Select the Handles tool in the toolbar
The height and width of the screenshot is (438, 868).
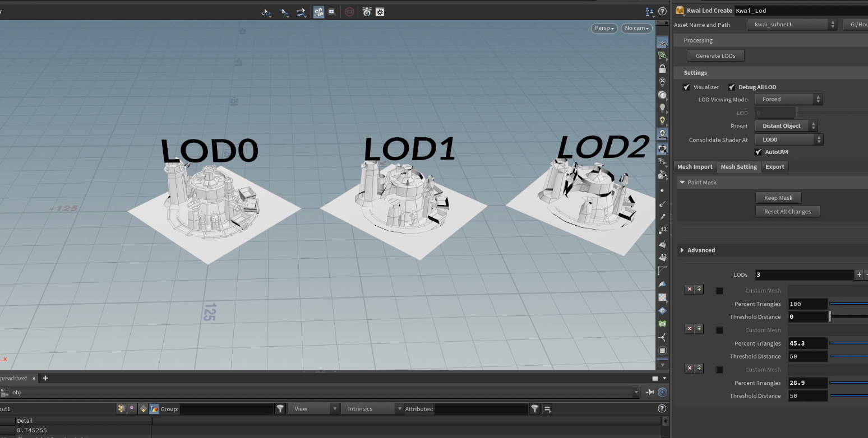(301, 12)
